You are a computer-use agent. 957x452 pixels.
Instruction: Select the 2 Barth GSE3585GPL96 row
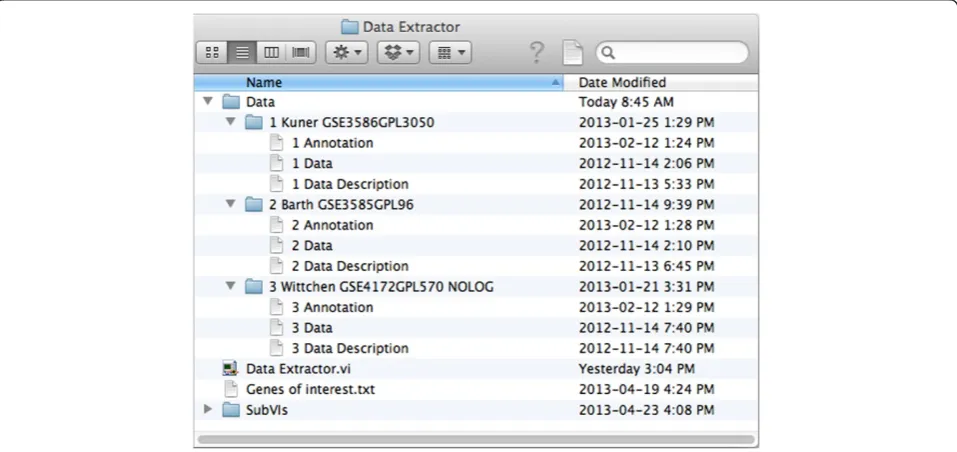coord(476,204)
